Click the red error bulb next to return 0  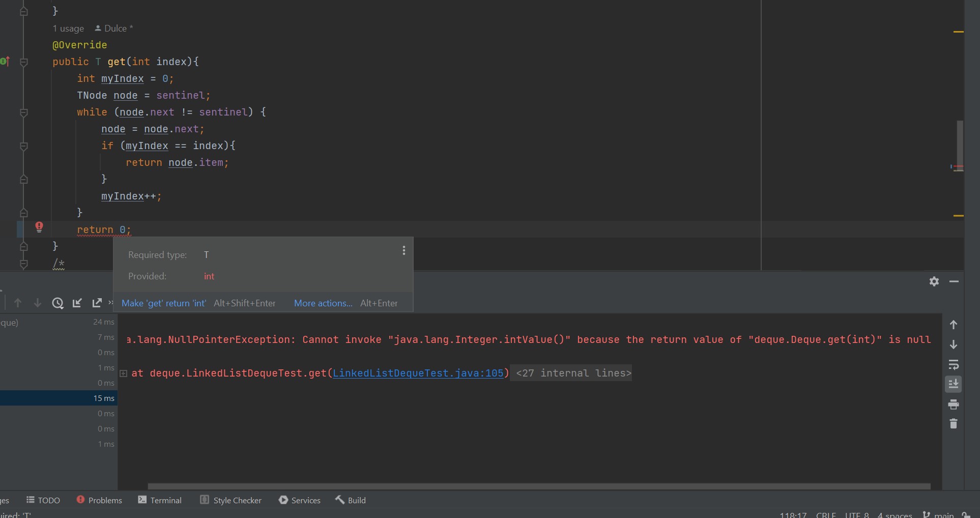(x=39, y=227)
